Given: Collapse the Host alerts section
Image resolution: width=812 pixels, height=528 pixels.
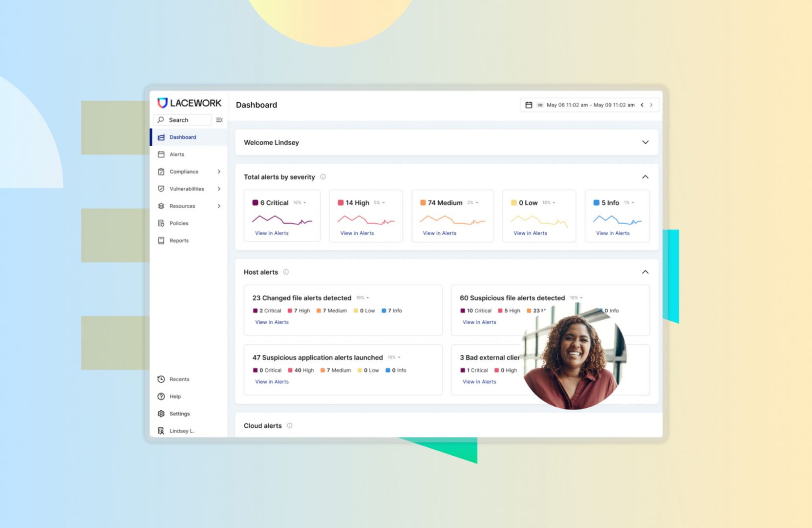Looking at the screenshot, I should point(645,272).
